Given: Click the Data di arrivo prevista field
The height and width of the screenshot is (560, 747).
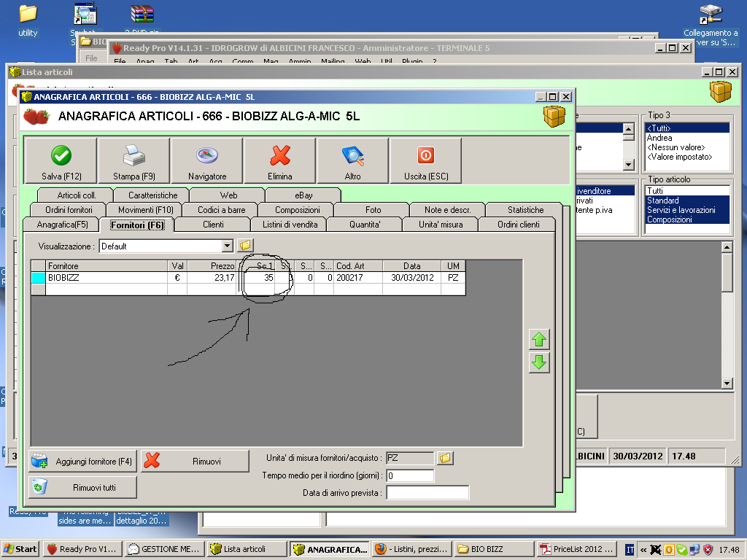Looking at the screenshot, I should tap(427, 492).
